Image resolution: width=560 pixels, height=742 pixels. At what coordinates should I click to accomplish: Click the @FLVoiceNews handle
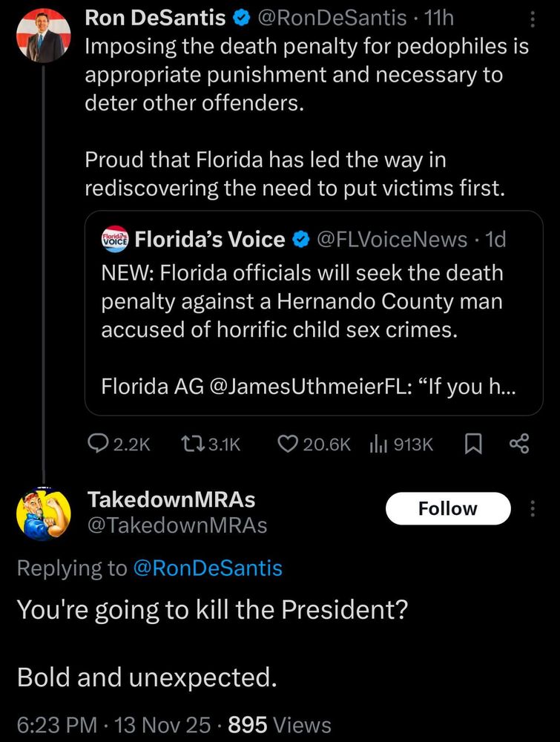coord(392,239)
